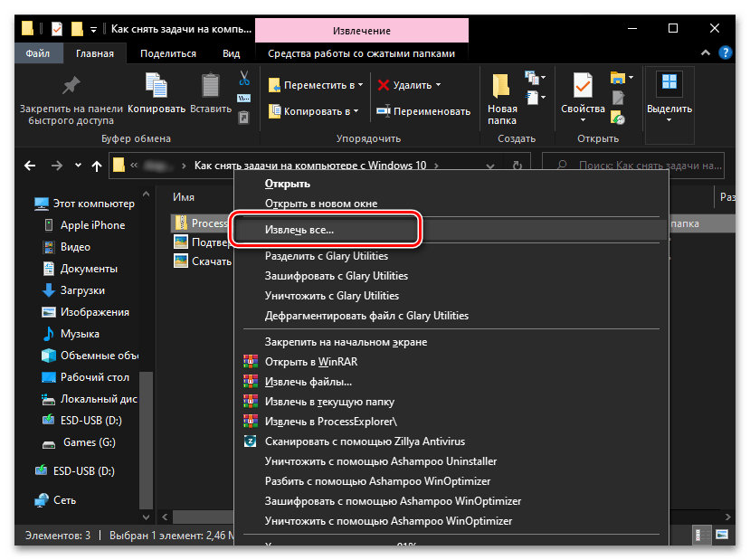The image size is (750, 560).
Task: Open the Properties checkmark icon
Action: [582, 86]
